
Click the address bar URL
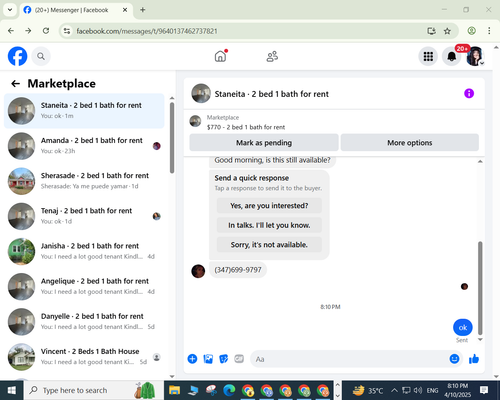tap(147, 31)
